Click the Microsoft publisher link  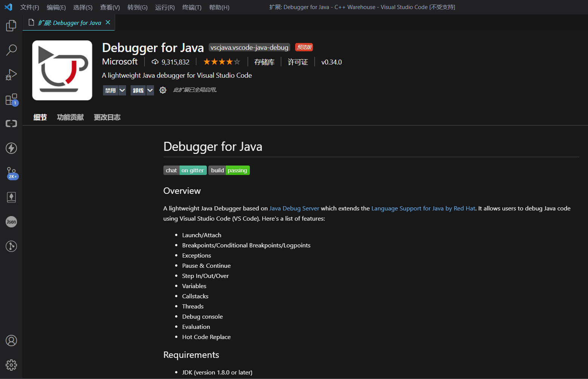120,61
